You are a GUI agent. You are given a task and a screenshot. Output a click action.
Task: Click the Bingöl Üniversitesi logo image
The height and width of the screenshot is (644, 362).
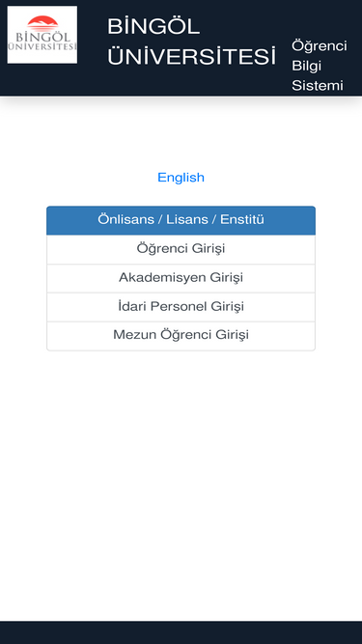coord(42,35)
